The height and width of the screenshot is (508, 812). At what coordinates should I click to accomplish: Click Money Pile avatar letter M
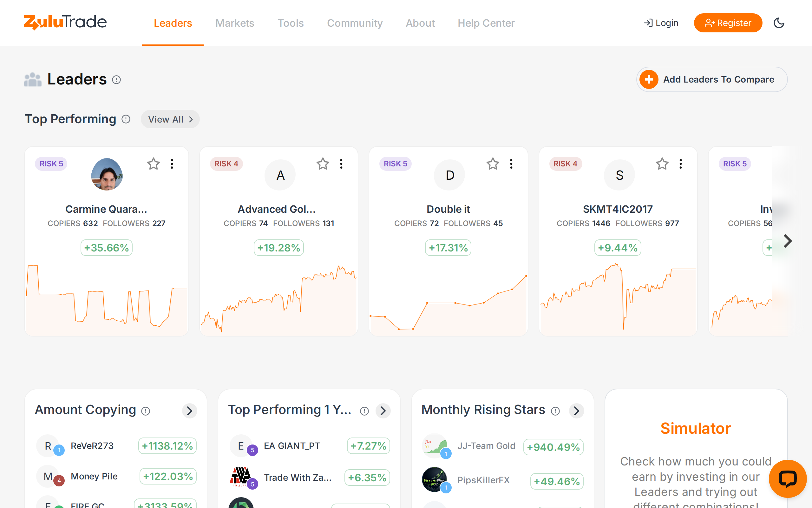48,476
